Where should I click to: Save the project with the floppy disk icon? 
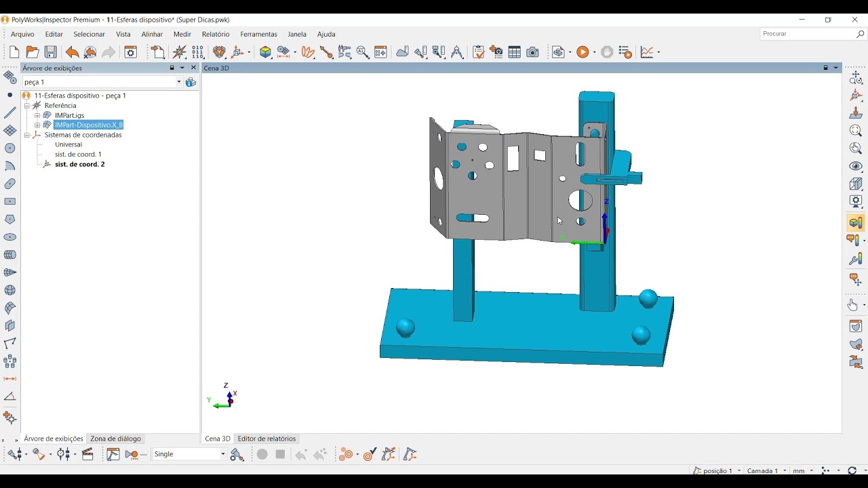point(51,52)
